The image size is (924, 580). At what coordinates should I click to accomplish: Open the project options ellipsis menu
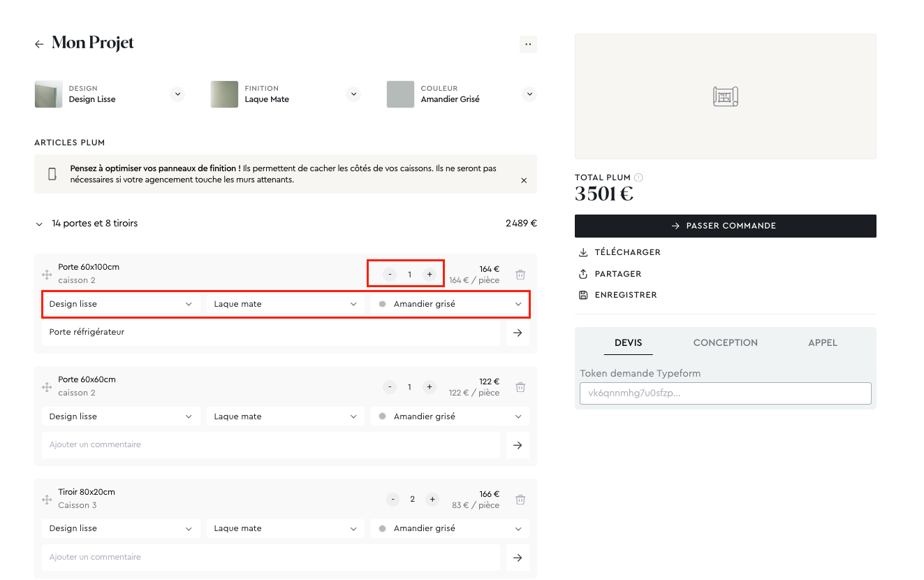[528, 44]
